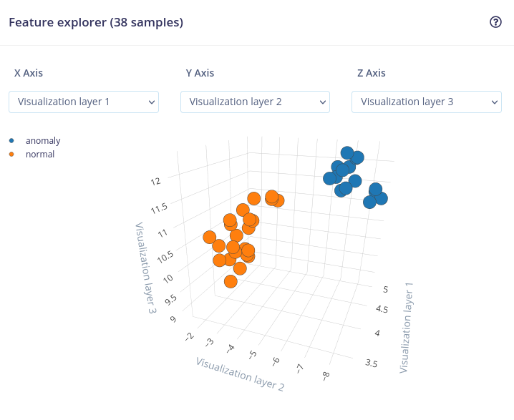Click the Visualization layer 3 plot axis title
The width and height of the screenshot is (514, 420).
(x=145, y=268)
